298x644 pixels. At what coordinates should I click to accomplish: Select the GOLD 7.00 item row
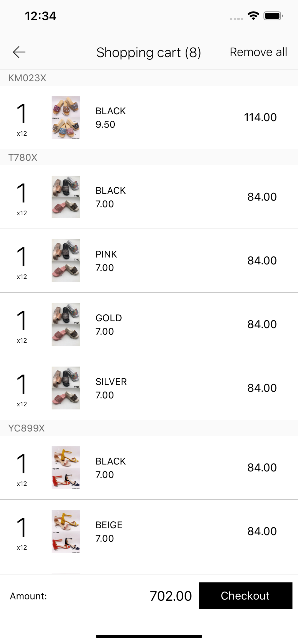149,324
